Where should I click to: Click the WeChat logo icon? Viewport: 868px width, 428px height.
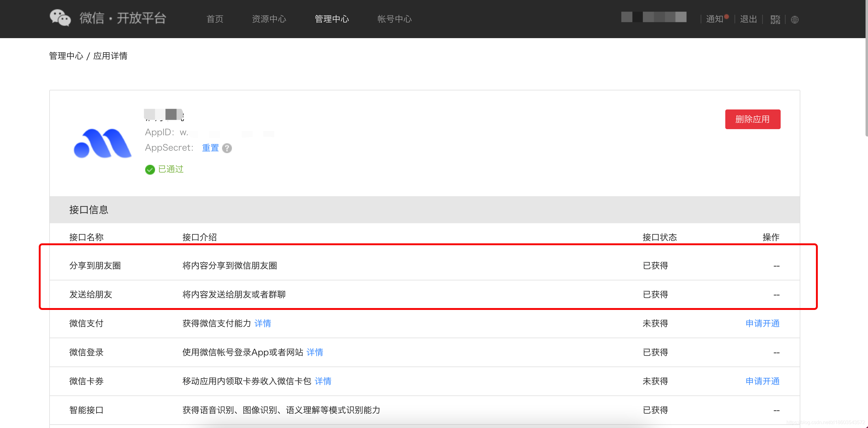point(60,18)
